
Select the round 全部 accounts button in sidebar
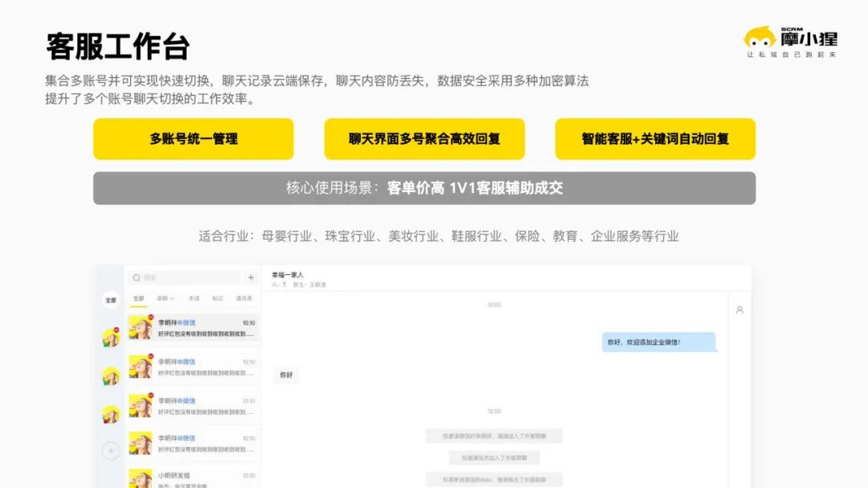[x=111, y=300]
